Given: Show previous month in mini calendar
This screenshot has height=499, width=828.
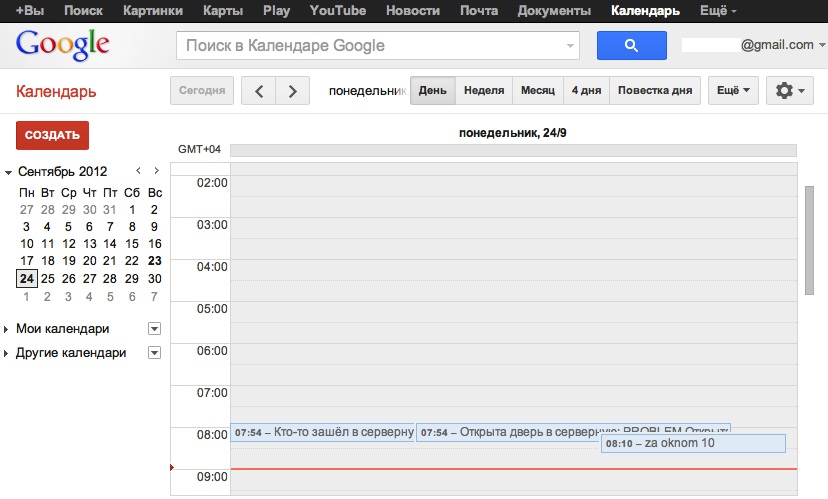Looking at the screenshot, I should [139, 171].
